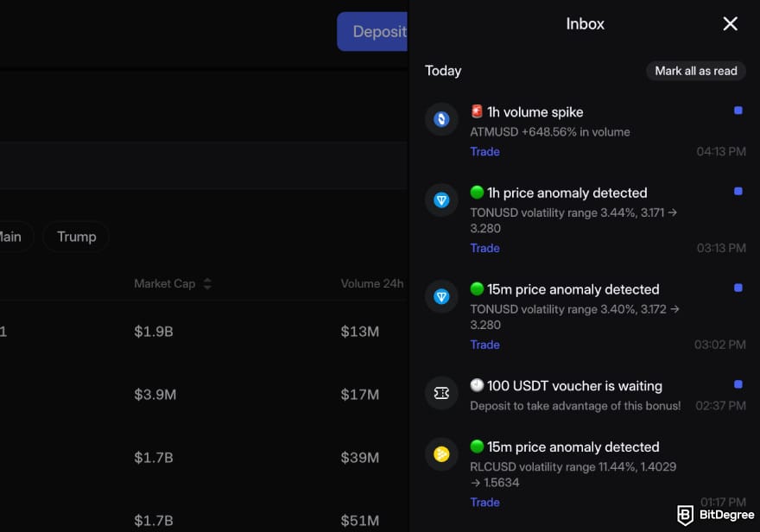Open the Deposit button
This screenshot has height=532, width=760.
(x=372, y=31)
